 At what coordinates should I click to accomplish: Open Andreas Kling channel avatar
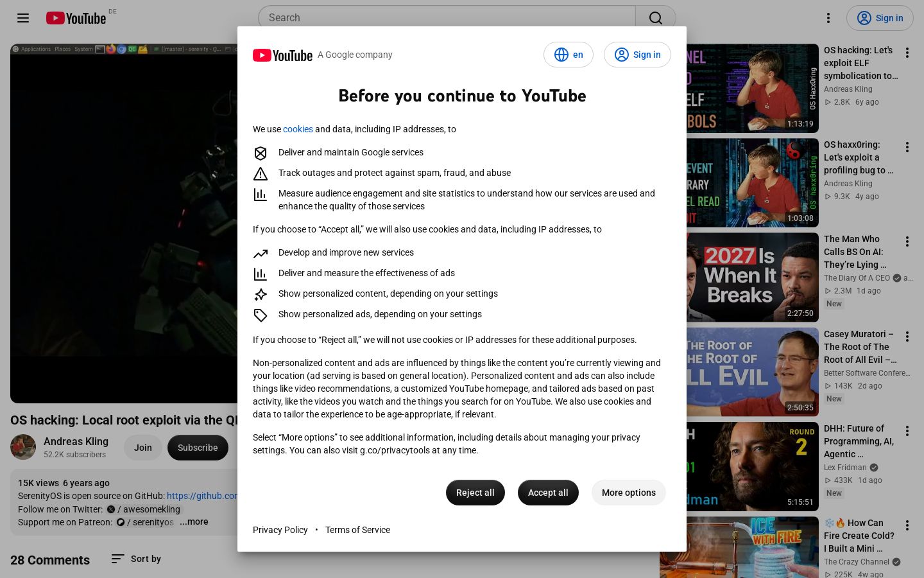tap(23, 447)
